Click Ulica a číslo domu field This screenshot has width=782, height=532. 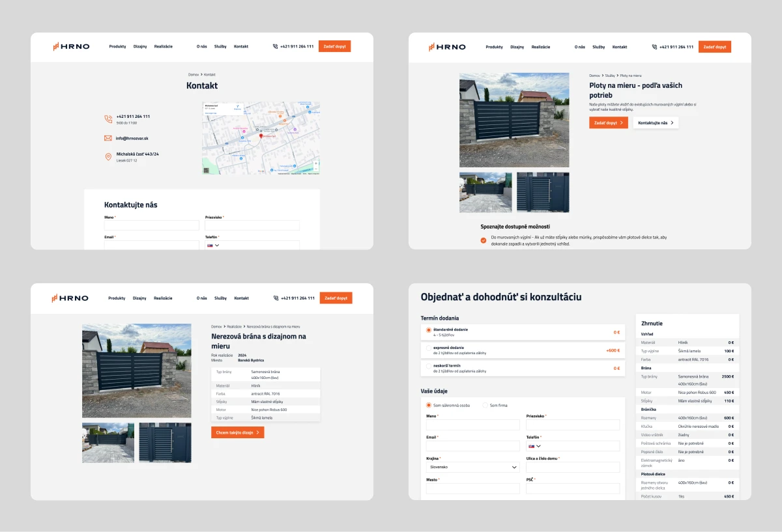pyautogui.click(x=573, y=467)
